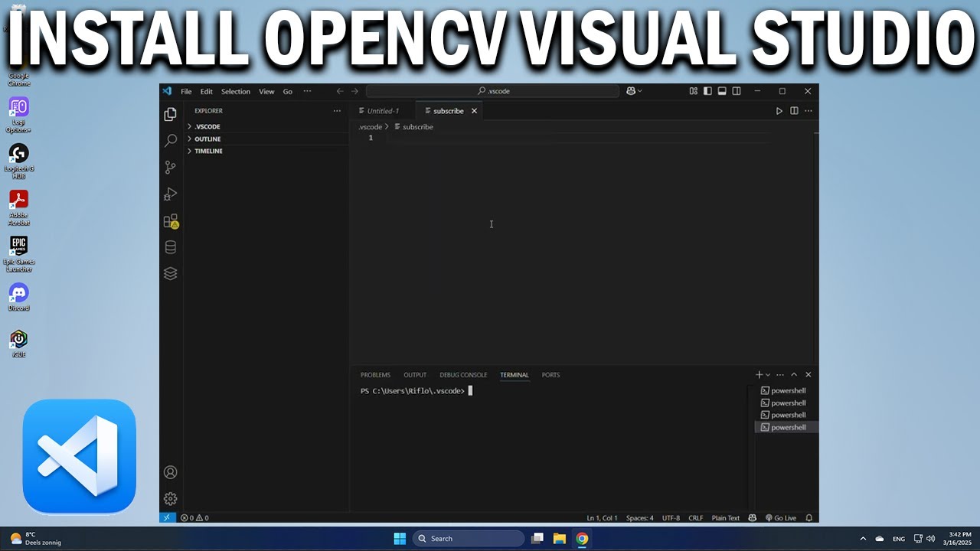Open notifications bell in the status bar
Screen dimensions: 980x551
(808, 518)
